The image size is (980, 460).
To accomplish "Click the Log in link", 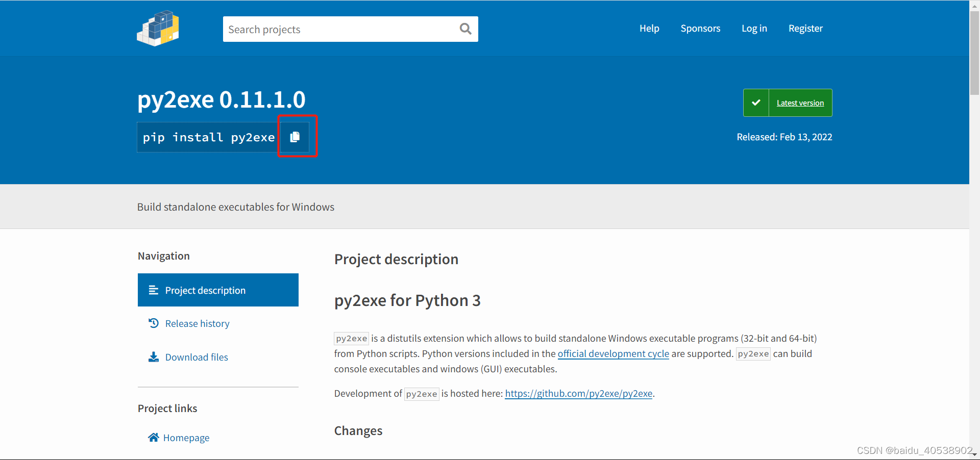I will (x=754, y=28).
